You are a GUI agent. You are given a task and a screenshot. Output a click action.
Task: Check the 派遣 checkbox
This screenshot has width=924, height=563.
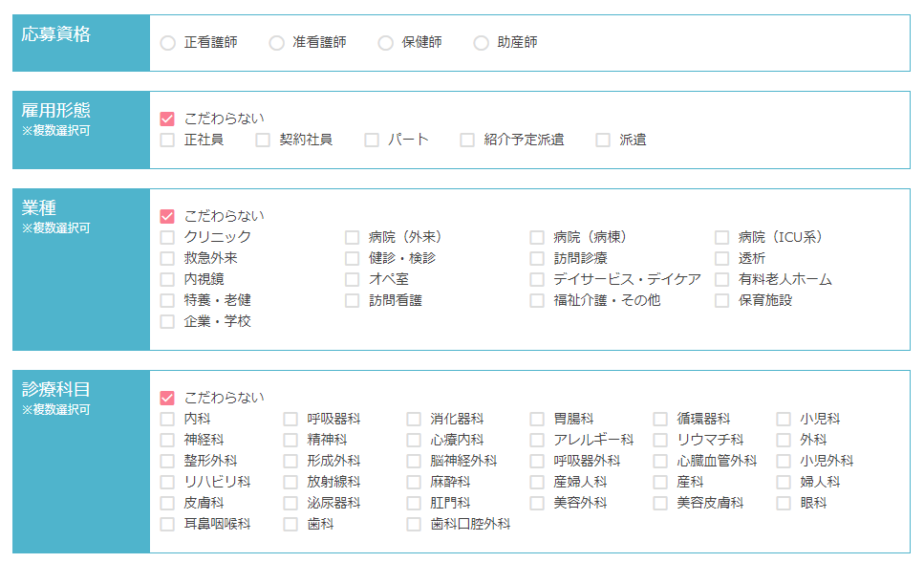point(603,141)
